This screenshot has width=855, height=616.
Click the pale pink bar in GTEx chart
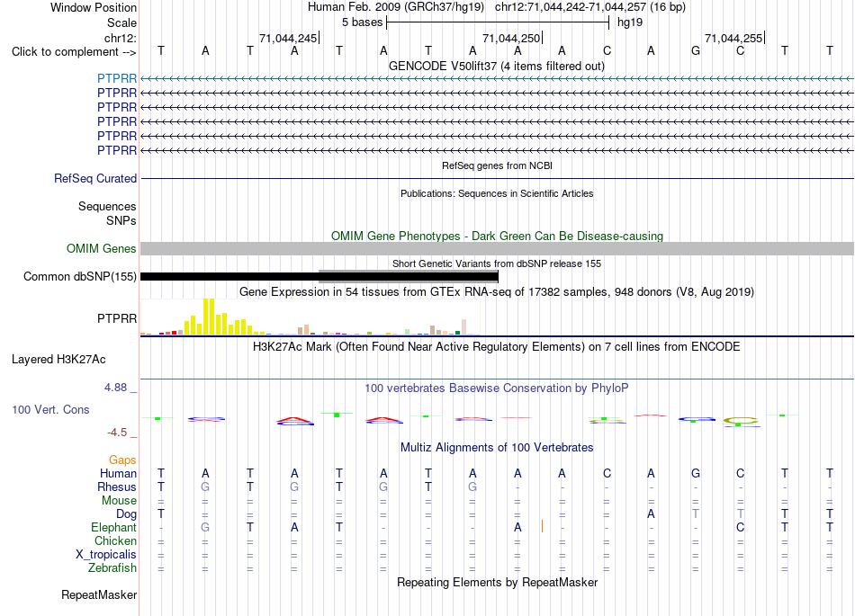[x=464, y=326]
